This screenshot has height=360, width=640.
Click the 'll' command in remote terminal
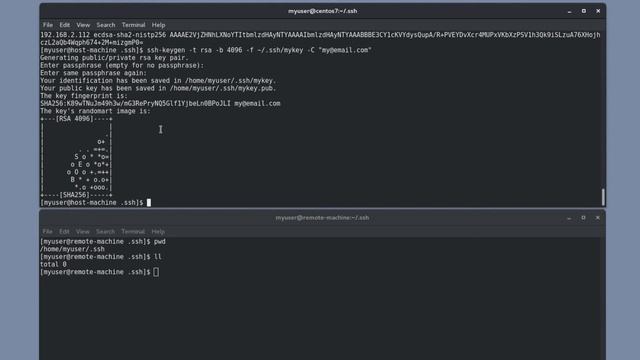tap(158, 257)
